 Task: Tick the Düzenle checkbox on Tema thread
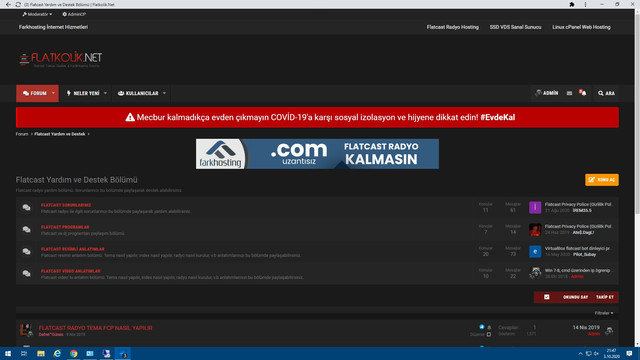(489, 334)
